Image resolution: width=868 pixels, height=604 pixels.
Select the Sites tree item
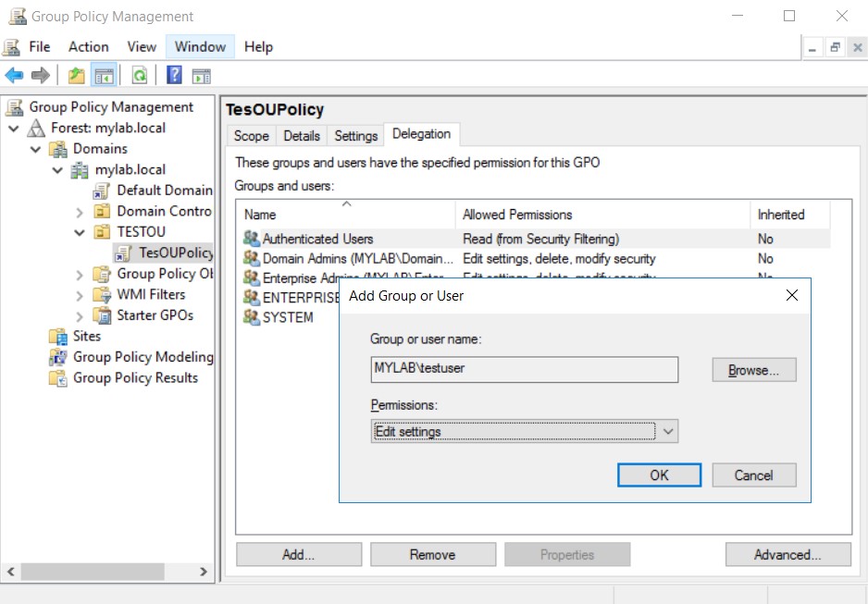click(87, 336)
